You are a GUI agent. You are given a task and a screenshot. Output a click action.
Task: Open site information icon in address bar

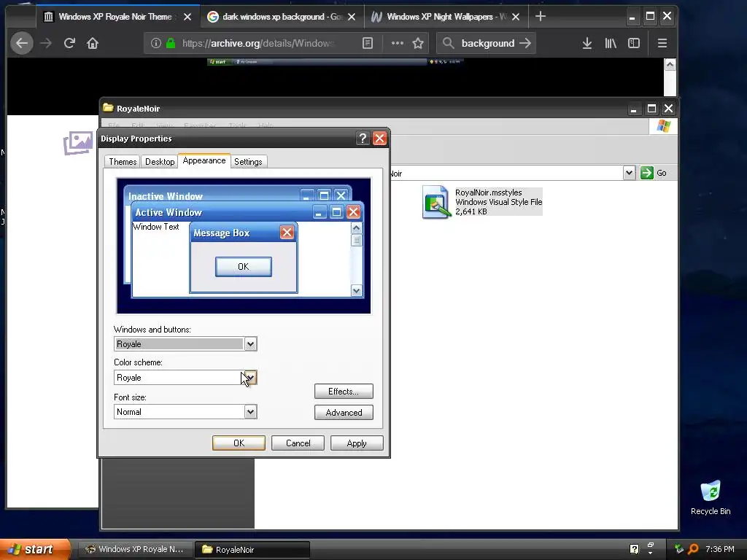(156, 43)
